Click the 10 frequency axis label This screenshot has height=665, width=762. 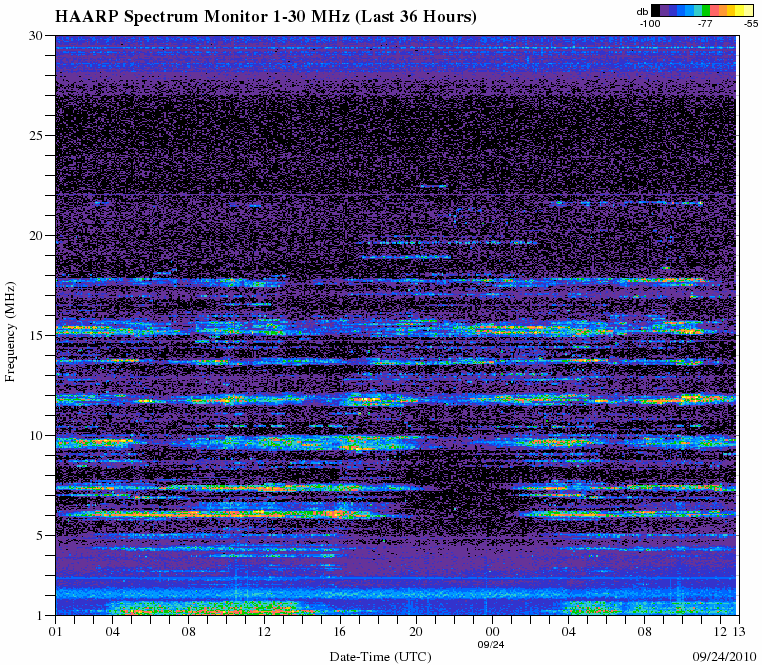tap(37, 436)
